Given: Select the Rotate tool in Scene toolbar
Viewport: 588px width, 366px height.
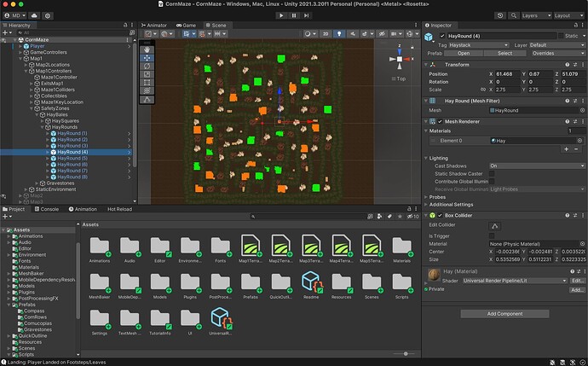Looking at the screenshot, I should 147,66.
